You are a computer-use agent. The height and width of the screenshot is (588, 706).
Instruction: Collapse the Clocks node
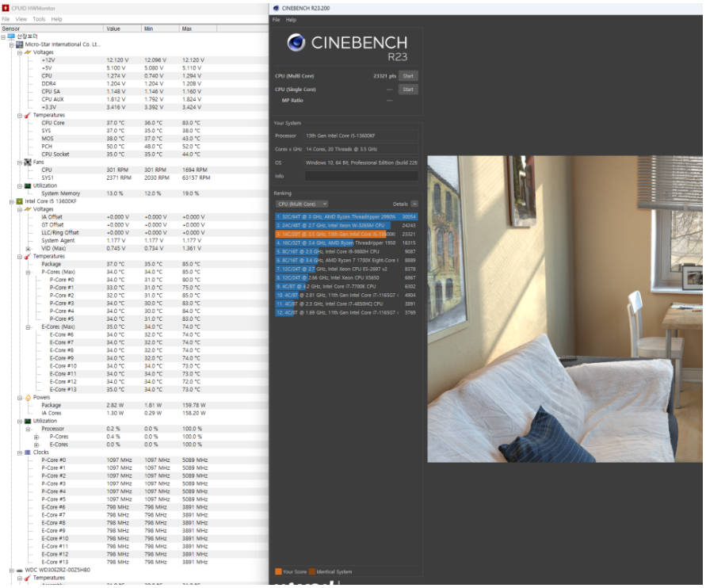point(20,452)
